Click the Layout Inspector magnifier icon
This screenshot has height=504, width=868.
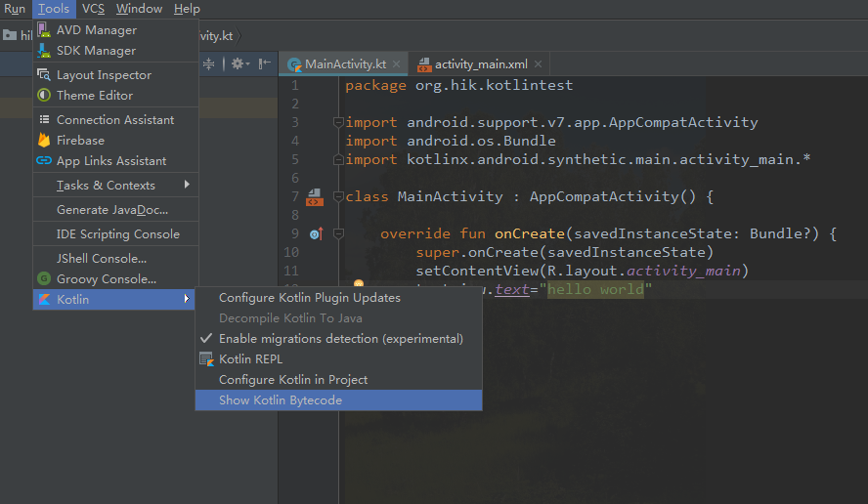44,74
